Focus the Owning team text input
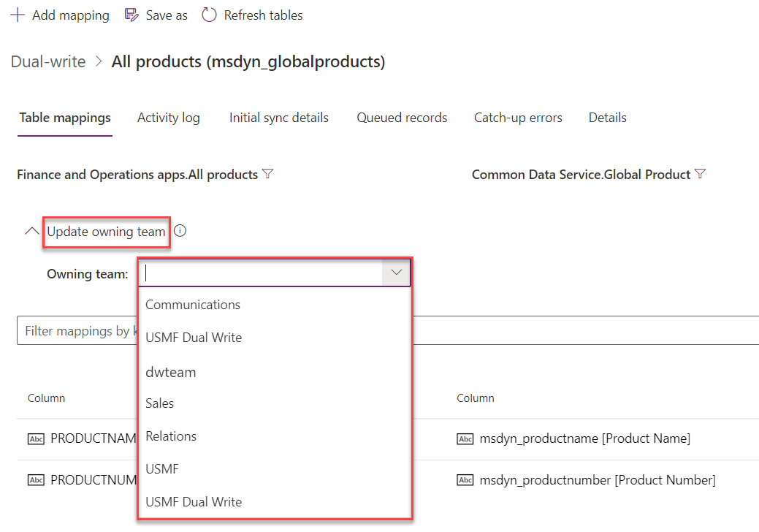This screenshot has width=759, height=532. tap(262, 273)
